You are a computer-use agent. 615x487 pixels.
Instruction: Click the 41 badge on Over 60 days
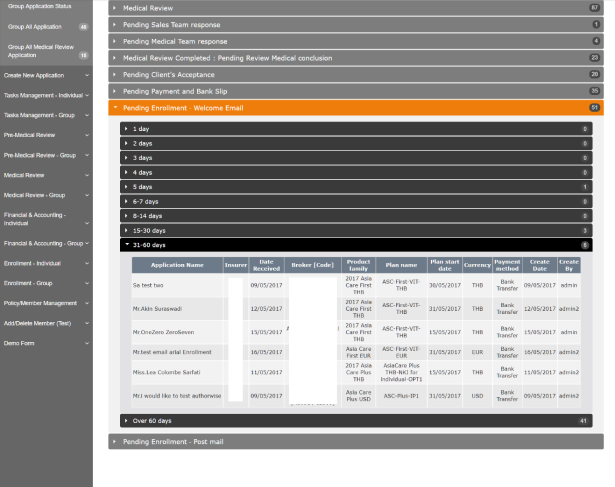[x=583, y=421]
